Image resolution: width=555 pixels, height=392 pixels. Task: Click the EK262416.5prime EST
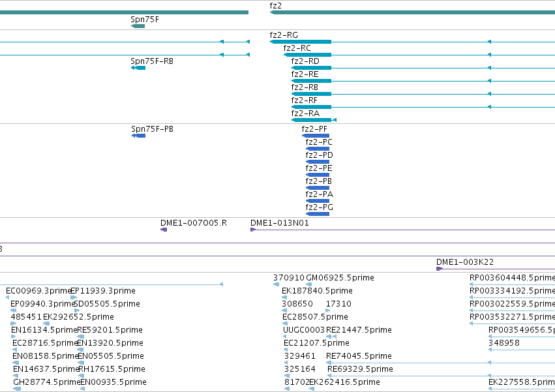(x=312, y=389)
